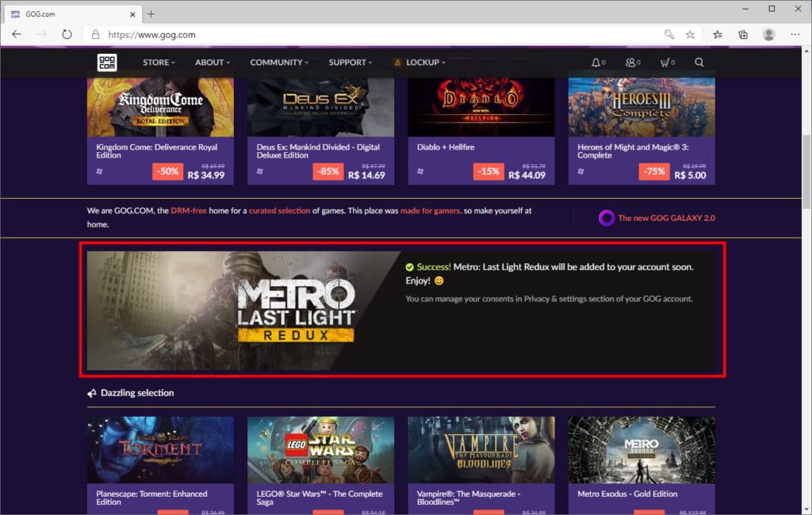Click the GOG Galaxy purple ring icon
Viewport: 812px width, 515px height.
607,218
